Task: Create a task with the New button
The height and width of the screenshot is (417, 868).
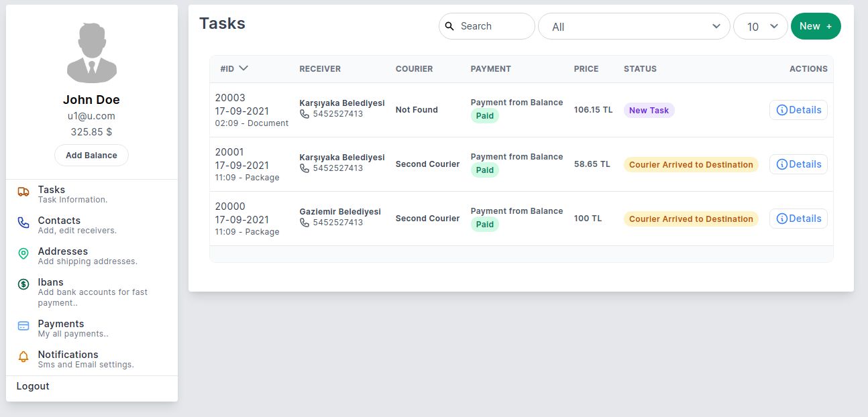Action: 816,26
